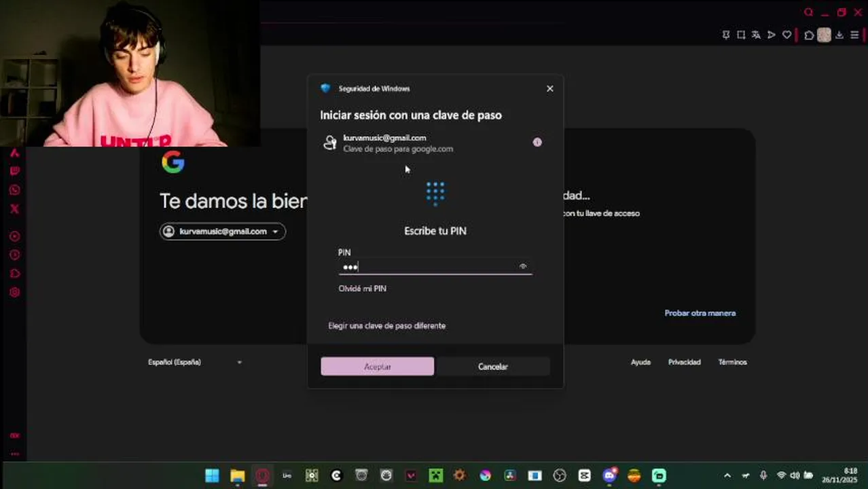Click the passkey account row in the dialog
Viewport: 868px width, 489px height.
(x=435, y=143)
